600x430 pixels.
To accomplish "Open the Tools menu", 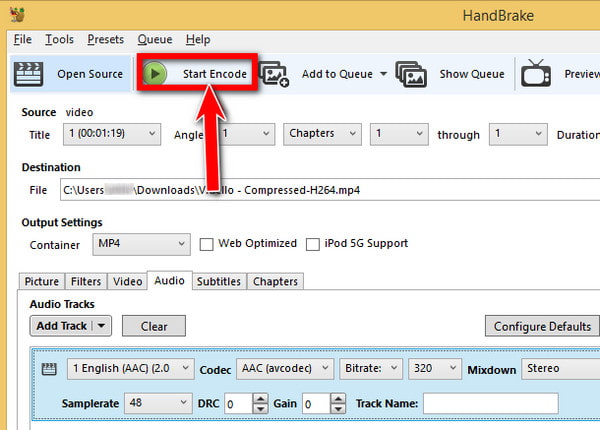I will 59,39.
